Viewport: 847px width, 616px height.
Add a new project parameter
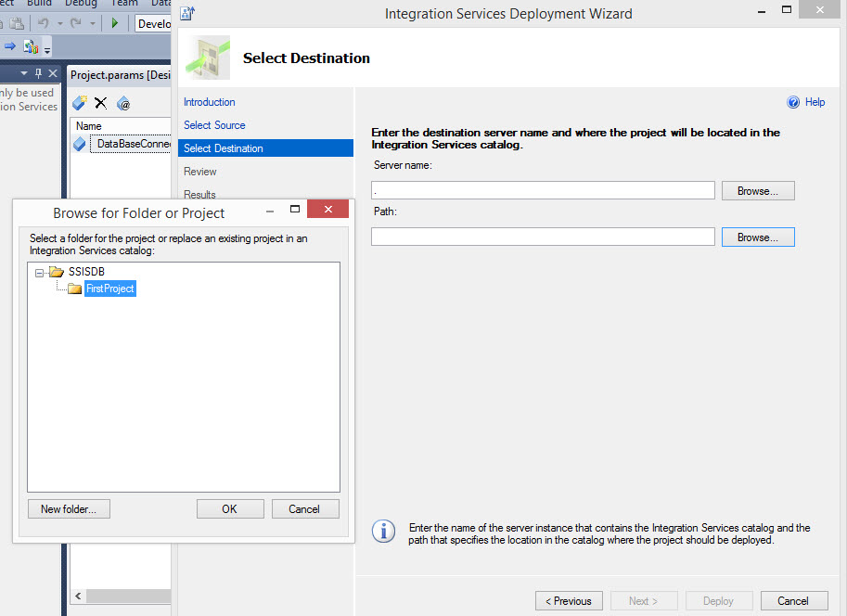click(x=80, y=103)
